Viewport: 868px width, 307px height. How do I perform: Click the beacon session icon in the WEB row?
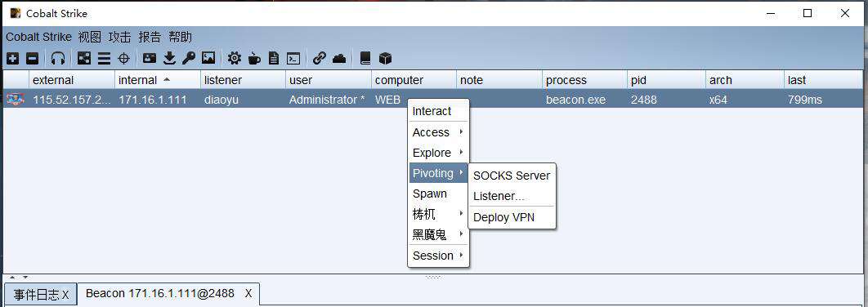[x=16, y=100]
